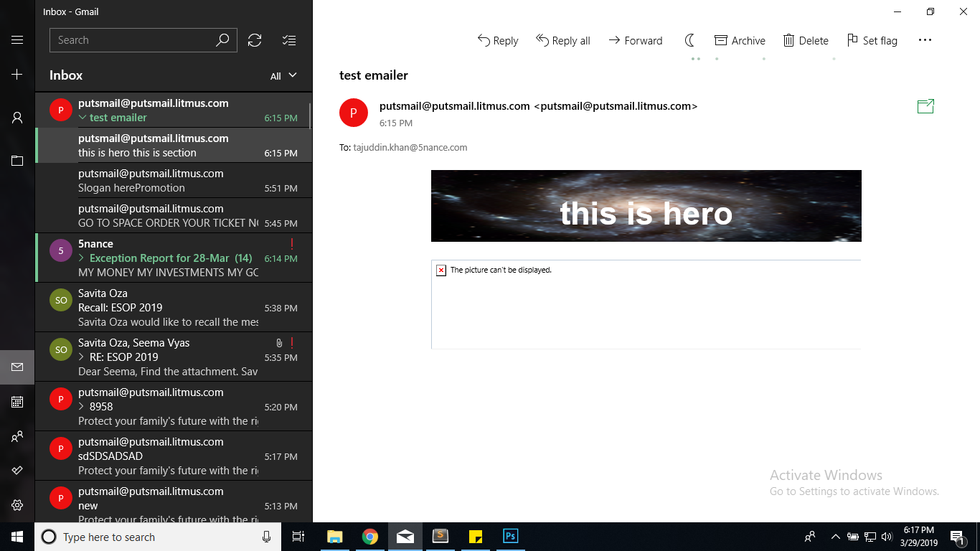Click the 'this is hero' banner image
The height and width of the screenshot is (551, 980).
(x=646, y=206)
